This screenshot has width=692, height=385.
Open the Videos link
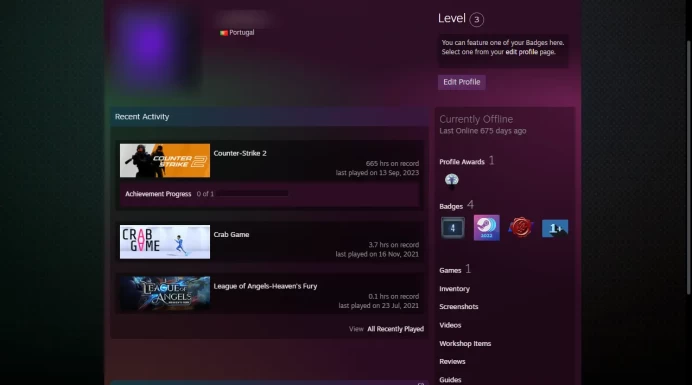coord(450,325)
